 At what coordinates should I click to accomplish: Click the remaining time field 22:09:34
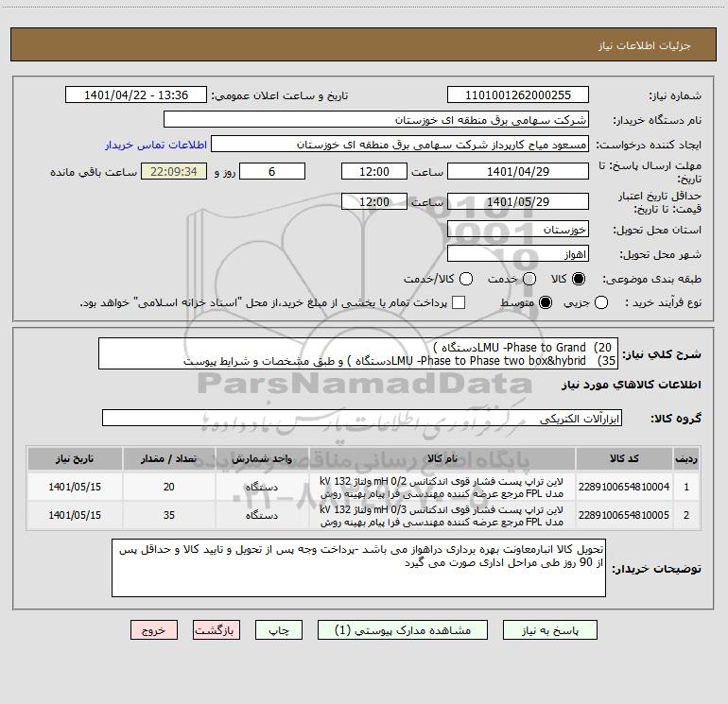click(x=174, y=171)
